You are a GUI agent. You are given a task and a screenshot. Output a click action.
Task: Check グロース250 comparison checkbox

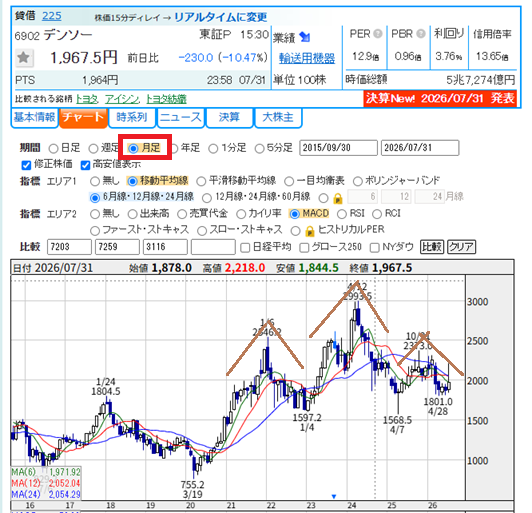point(304,248)
